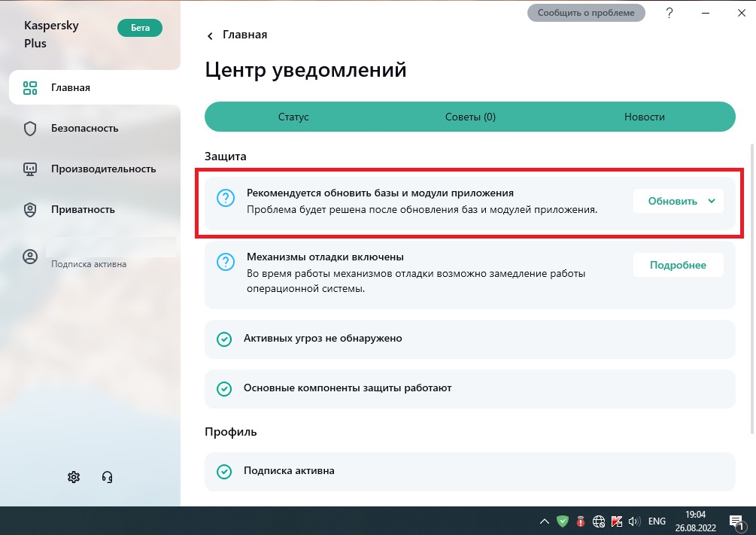Screen dimensions: 756x535
Task: Click the account profile icon in sidebar
Action: (x=30, y=257)
